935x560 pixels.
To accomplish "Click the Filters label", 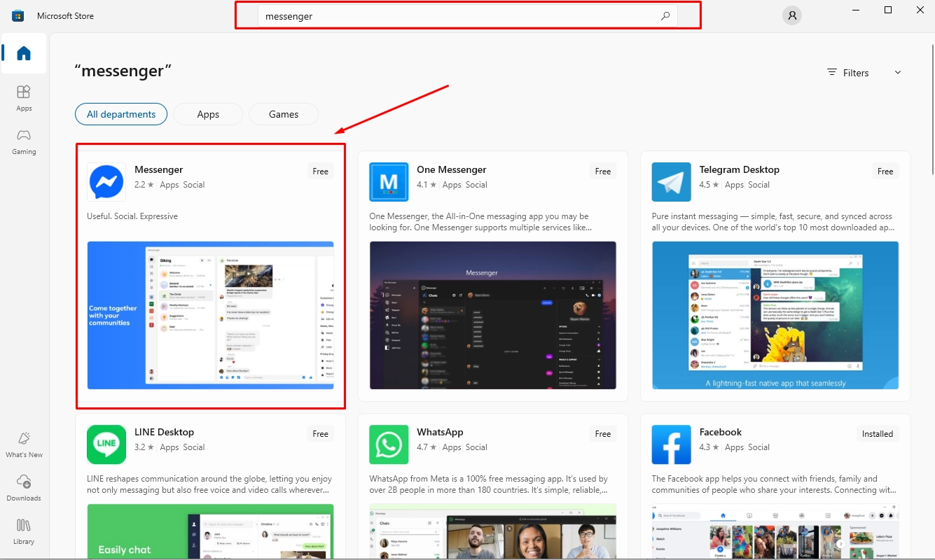I will (x=856, y=73).
